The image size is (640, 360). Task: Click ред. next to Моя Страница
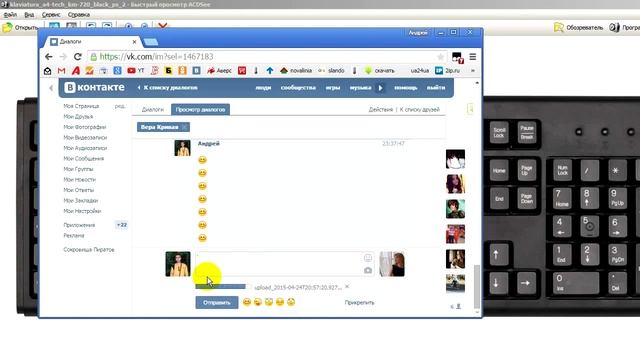(x=120, y=106)
